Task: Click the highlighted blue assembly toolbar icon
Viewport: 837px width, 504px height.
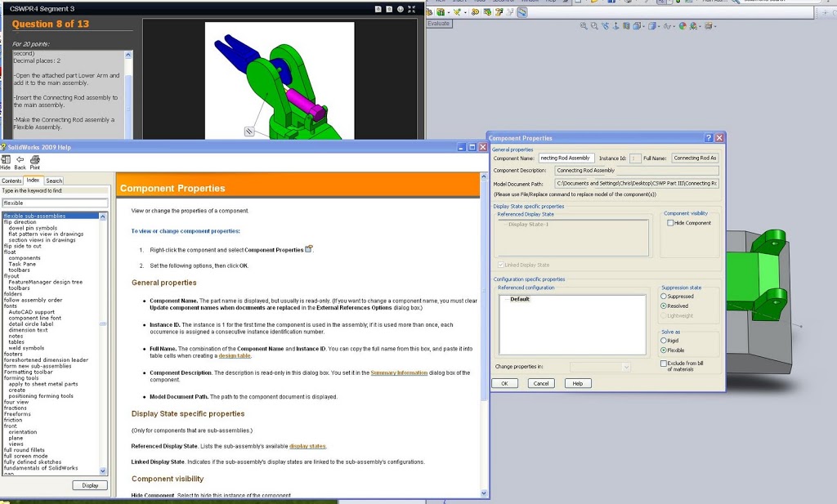Action: coord(522,11)
